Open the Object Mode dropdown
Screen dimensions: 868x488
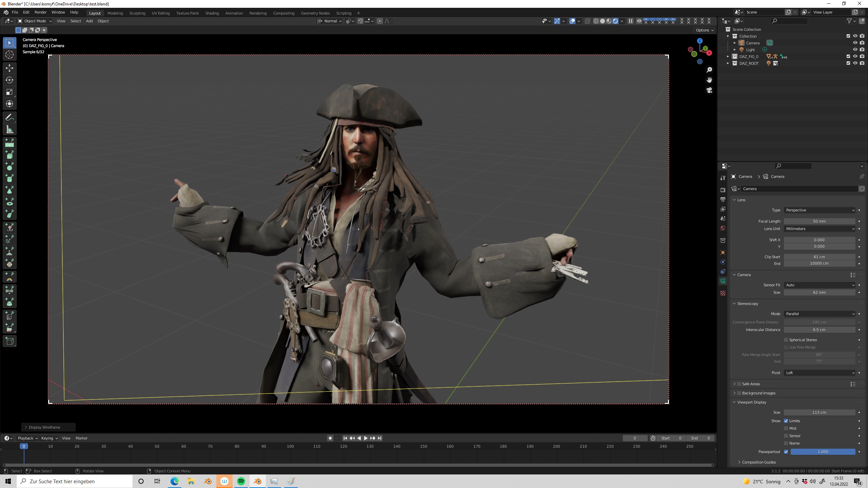35,21
